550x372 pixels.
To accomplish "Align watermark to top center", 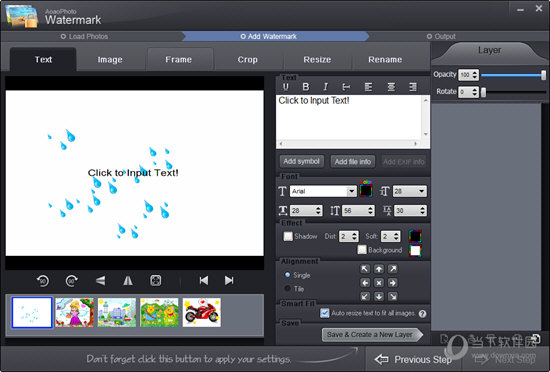I will pos(379,269).
